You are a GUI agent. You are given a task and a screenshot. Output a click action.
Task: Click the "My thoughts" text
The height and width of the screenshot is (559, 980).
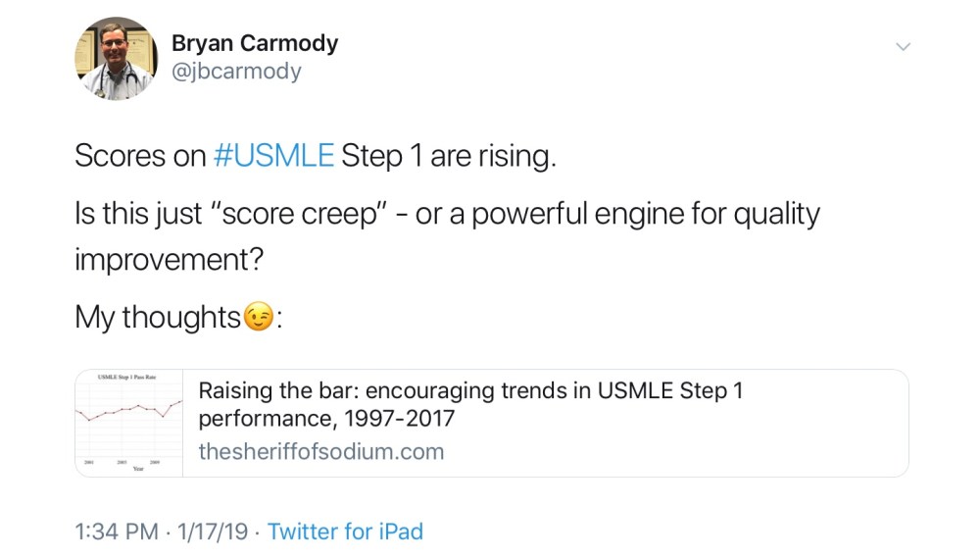(x=158, y=318)
